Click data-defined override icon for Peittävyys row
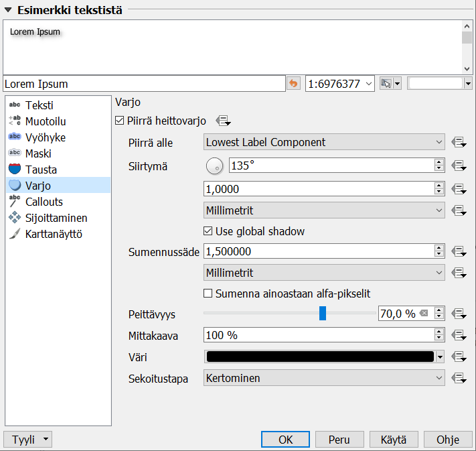The width and height of the screenshot is (476, 451). (x=459, y=314)
